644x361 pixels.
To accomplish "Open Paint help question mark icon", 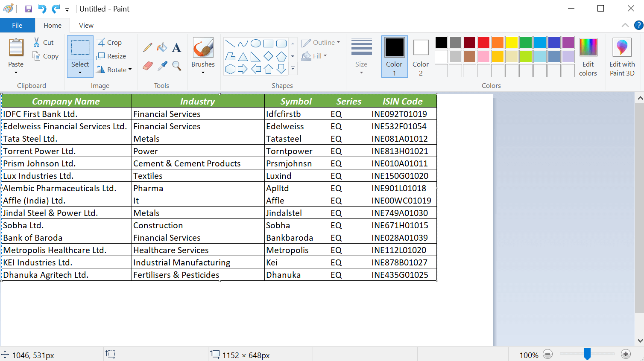I will coord(638,25).
